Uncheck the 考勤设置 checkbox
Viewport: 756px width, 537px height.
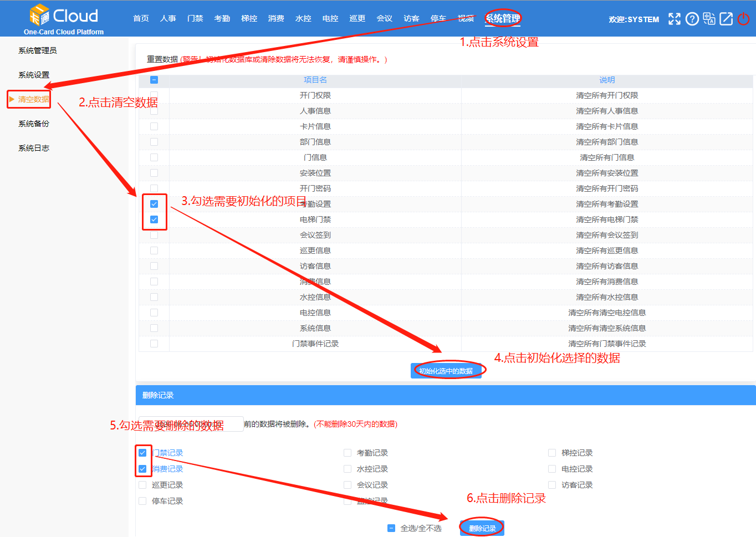pyautogui.click(x=154, y=203)
